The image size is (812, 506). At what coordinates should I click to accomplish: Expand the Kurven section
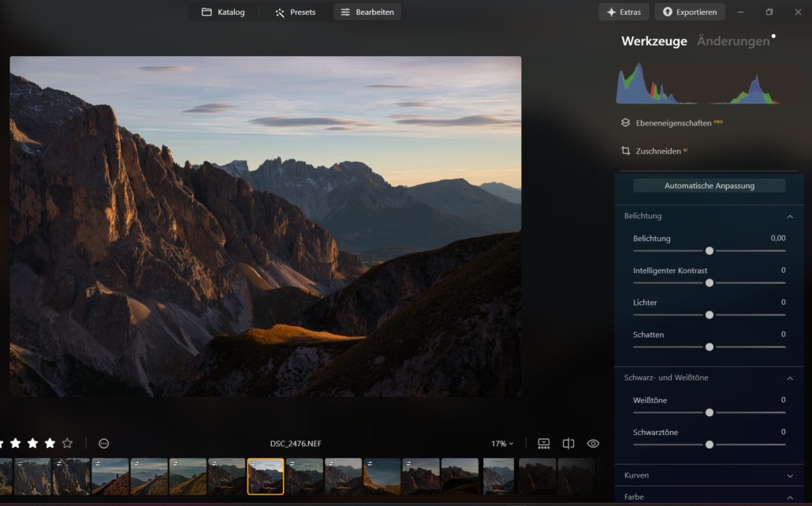pos(789,476)
